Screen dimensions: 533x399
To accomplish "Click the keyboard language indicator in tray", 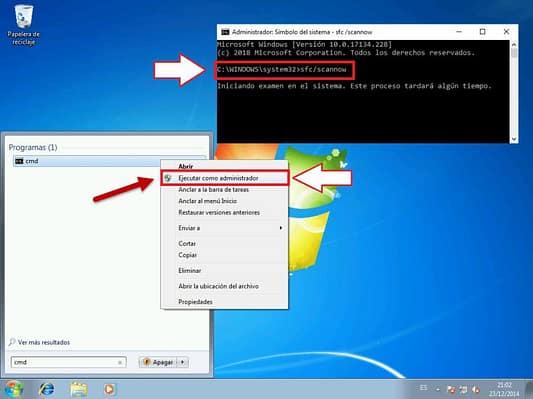I will coord(423,388).
